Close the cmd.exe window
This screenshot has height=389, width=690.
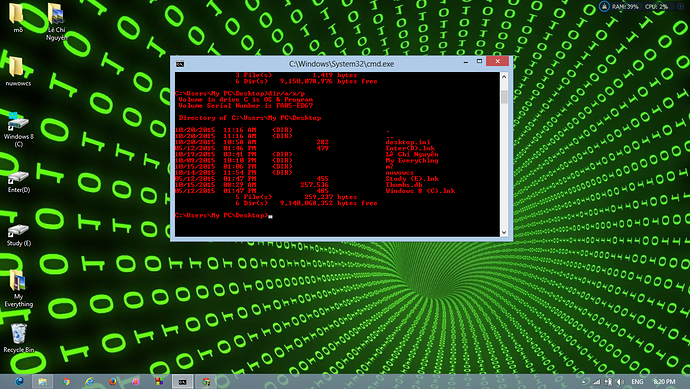point(498,62)
